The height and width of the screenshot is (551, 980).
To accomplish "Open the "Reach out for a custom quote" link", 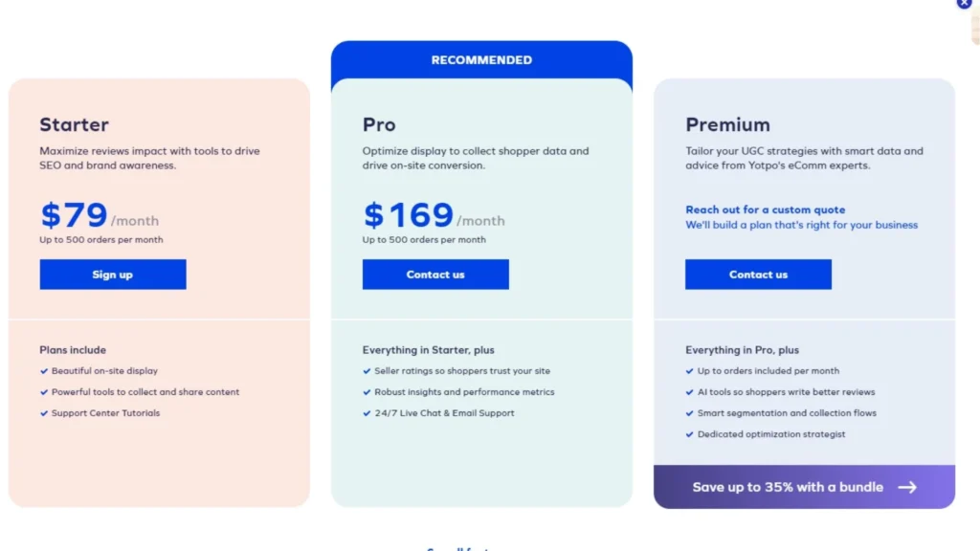I will (x=765, y=209).
